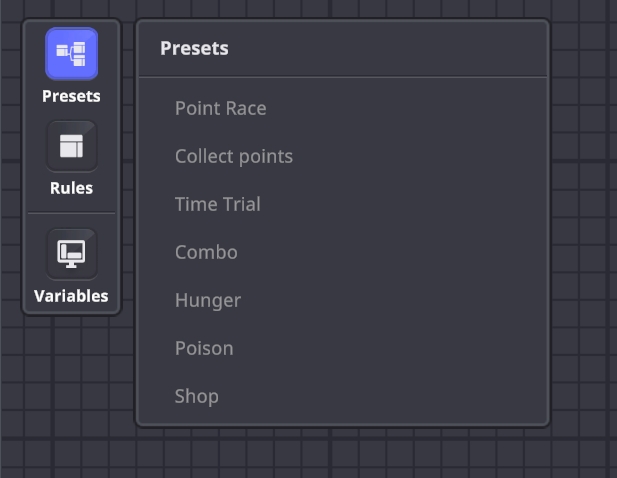
Task: Click the Presets text label under the icon
Action: (x=71, y=96)
